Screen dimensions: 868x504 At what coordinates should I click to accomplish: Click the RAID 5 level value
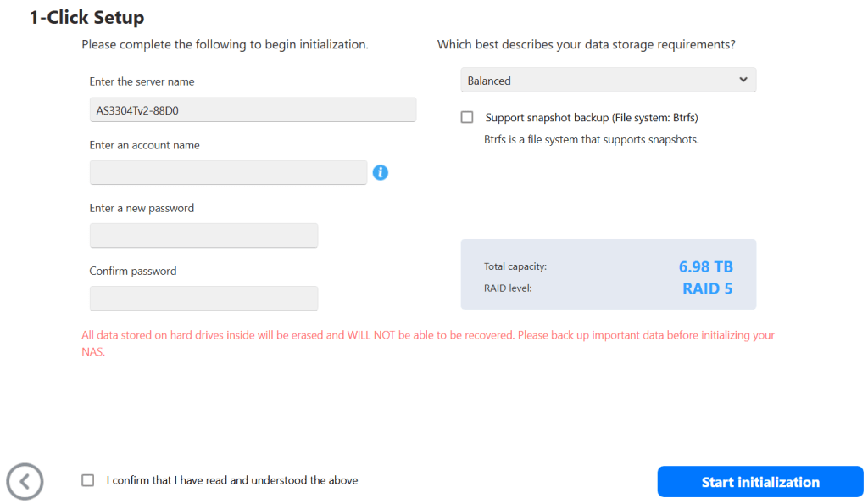(x=707, y=288)
